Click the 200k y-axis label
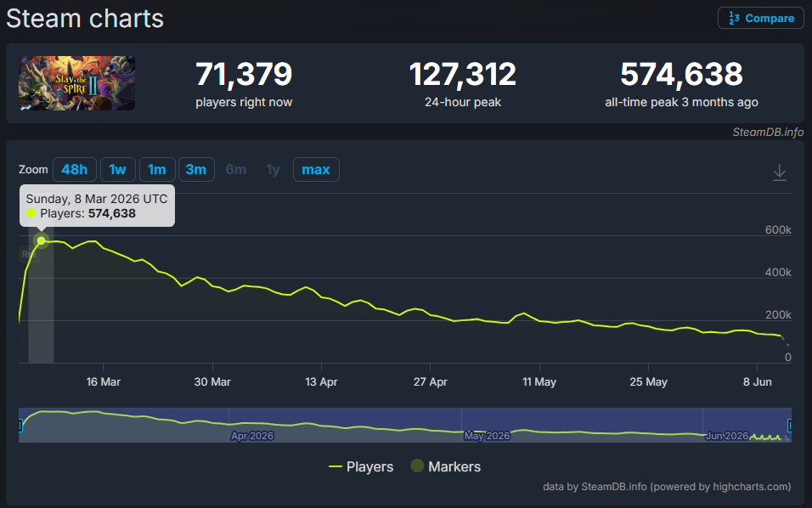 778,315
